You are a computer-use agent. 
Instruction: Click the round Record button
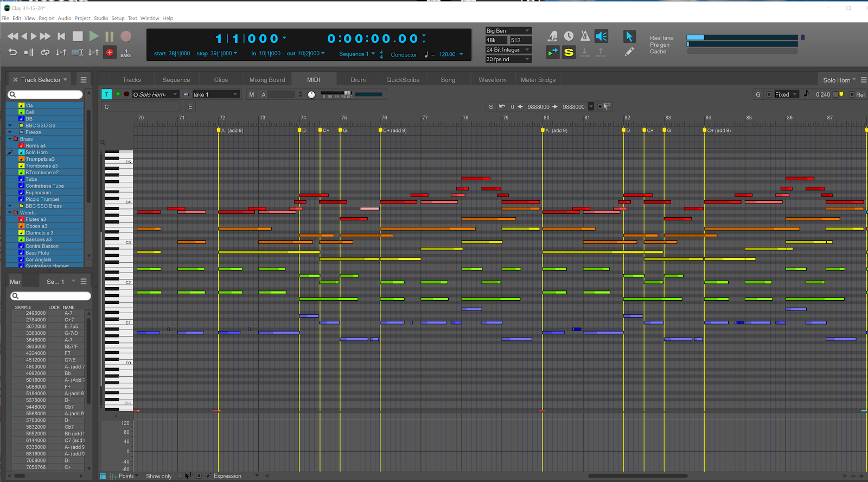[x=126, y=36]
